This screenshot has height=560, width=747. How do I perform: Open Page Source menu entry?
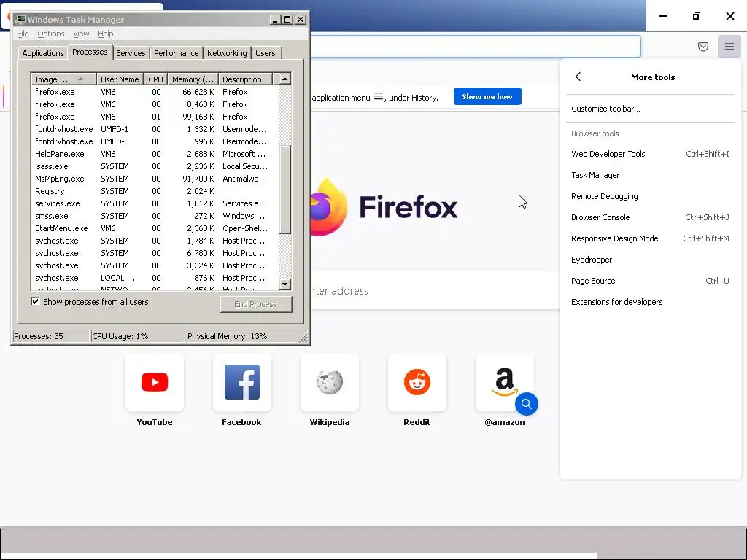[x=651, y=281]
